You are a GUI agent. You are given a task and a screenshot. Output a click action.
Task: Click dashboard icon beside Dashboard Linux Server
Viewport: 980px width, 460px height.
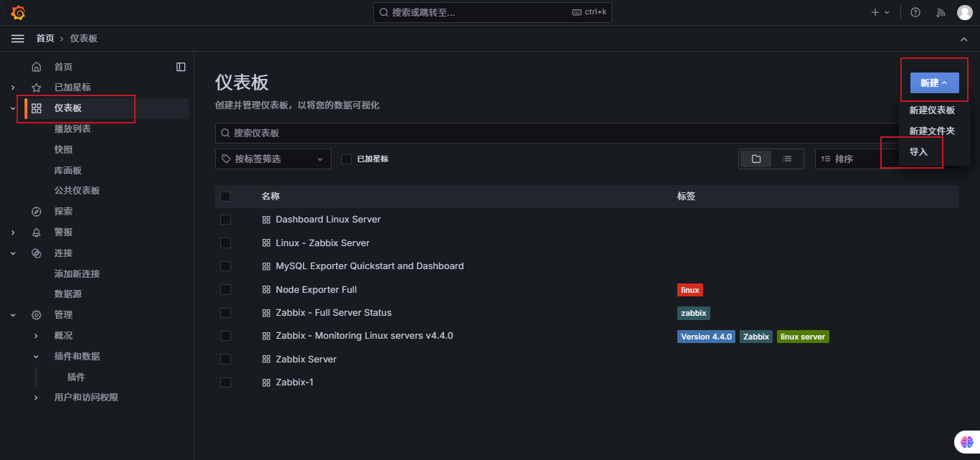[266, 220]
